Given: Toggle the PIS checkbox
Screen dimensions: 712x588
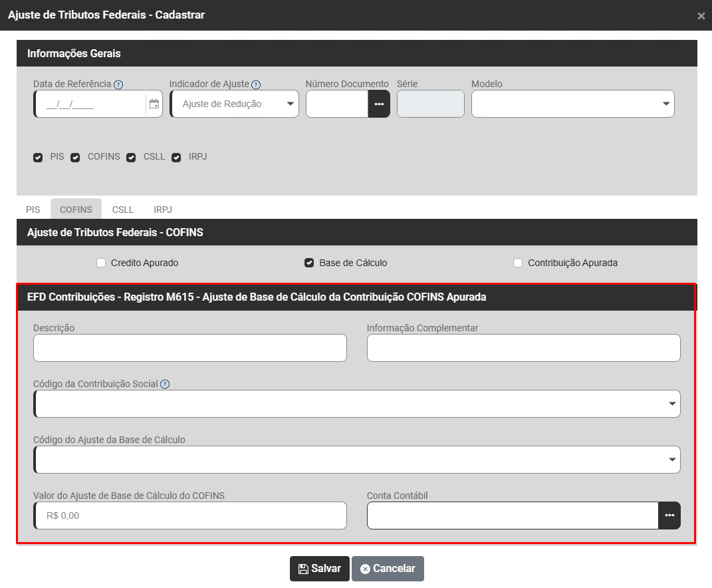Looking at the screenshot, I should 38,157.
